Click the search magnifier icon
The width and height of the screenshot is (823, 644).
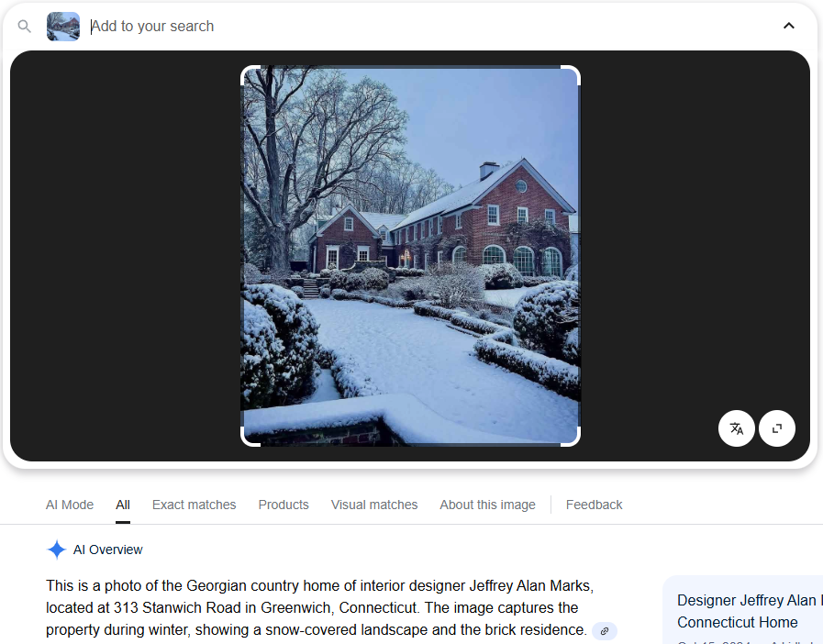click(x=24, y=26)
